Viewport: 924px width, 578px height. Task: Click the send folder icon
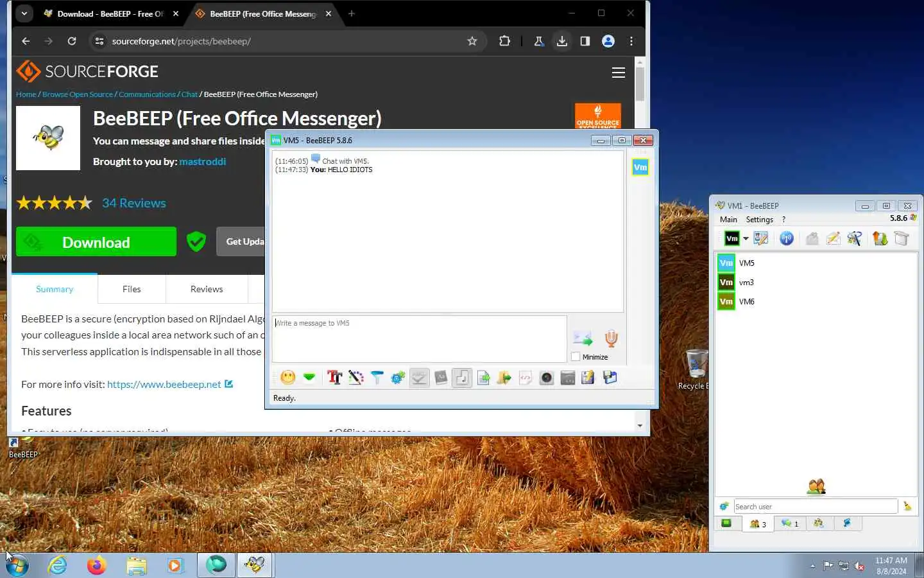(x=504, y=378)
